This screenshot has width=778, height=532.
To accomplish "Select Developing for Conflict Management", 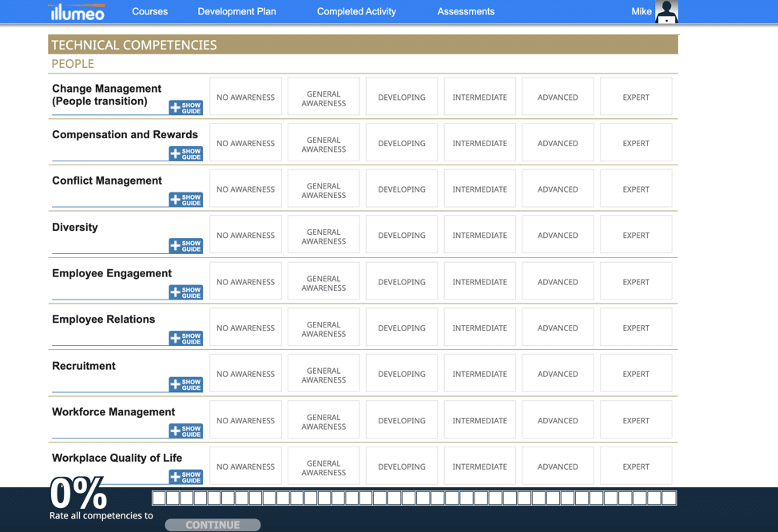I will (x=401, y=189).
